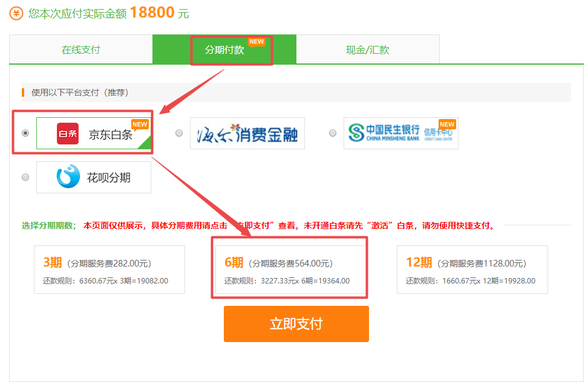Select the 海尔消费金融 radio button

(x=179, y=133)
